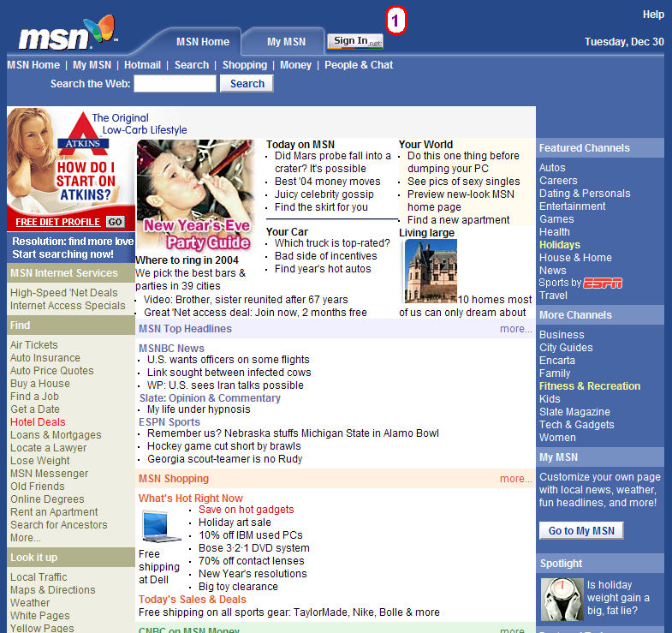The width and height of the screenshot is (672, 633).
Task: Click more... beside MSN Top Headlines
Action: [x=515, y=329]
